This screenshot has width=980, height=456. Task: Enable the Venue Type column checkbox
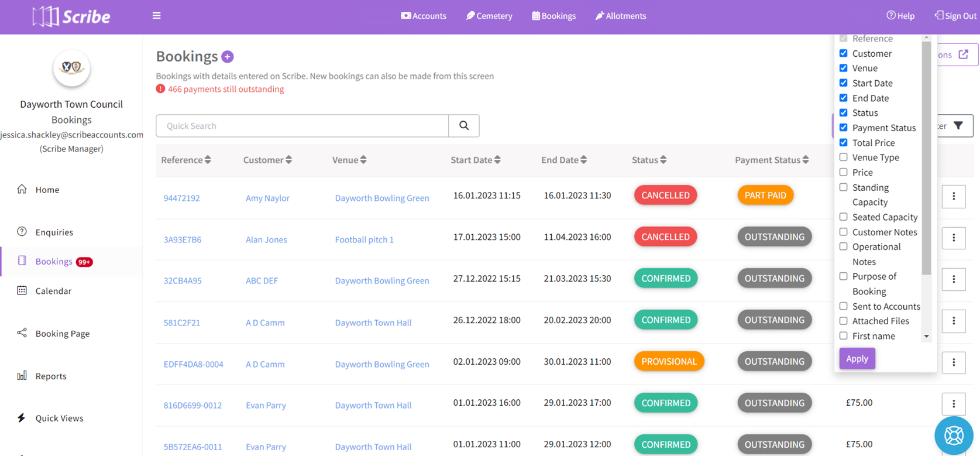[x=843, y=157]
